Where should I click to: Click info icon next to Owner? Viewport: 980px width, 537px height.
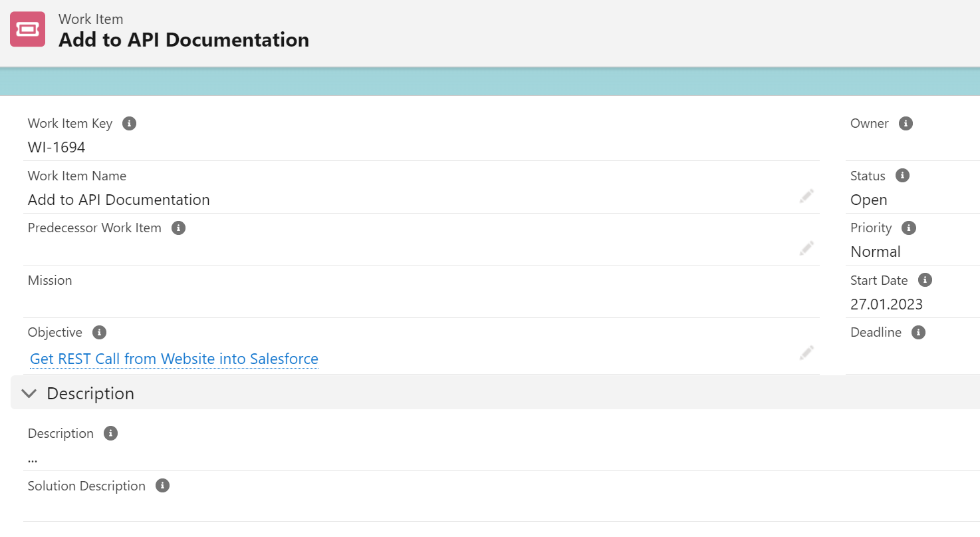click(906, 123)
